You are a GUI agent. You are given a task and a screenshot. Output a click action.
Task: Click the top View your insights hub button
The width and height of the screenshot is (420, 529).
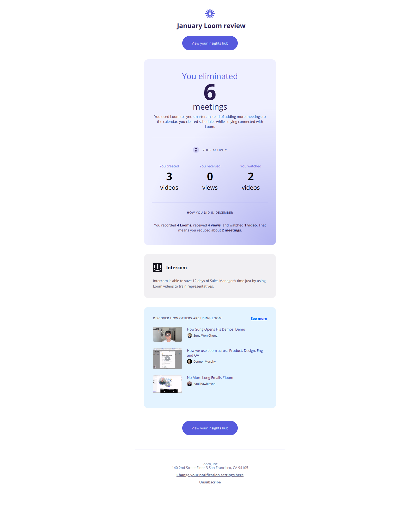pos(210,43)
